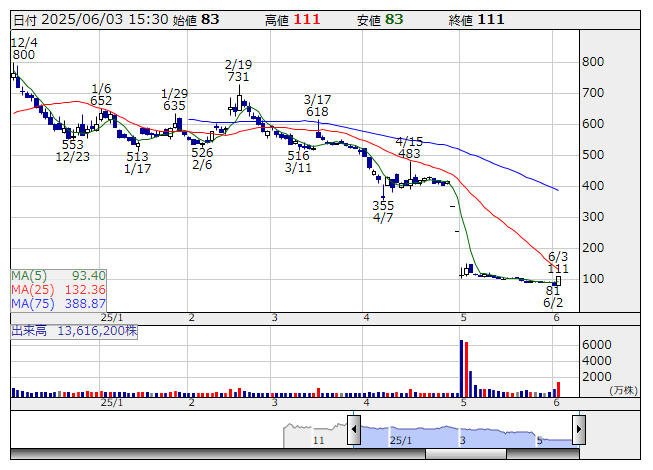Click the volume label '出来高 13,616,200株'
653x470 pixels.
74,331
